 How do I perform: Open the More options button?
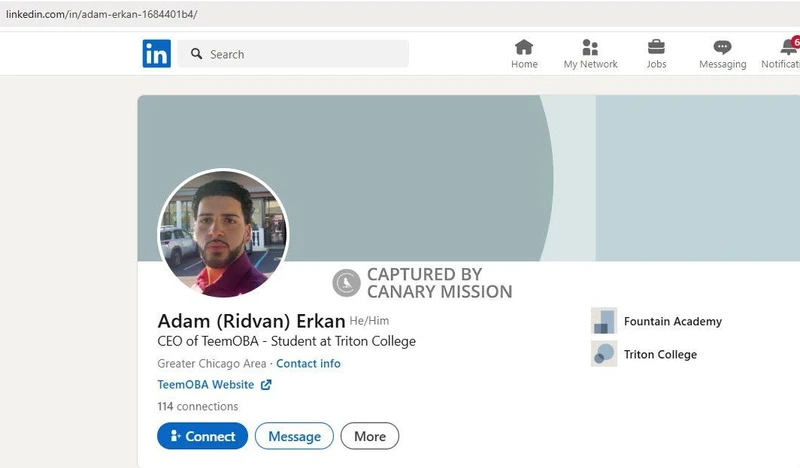(370, 436)
